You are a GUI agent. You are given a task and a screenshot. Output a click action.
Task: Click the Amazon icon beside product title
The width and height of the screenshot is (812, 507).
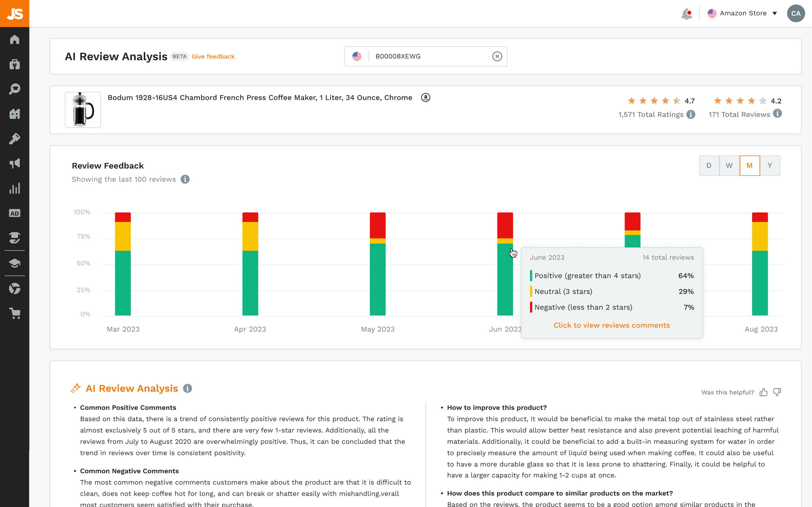click(425, 97)
